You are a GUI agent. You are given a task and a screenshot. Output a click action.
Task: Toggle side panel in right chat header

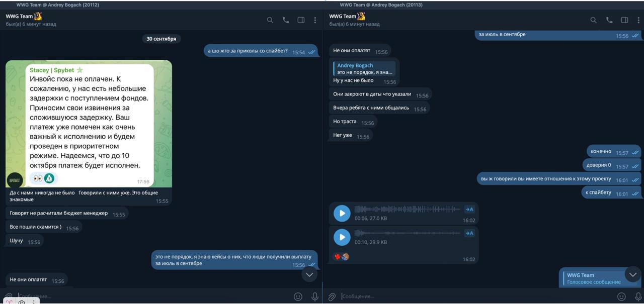pos(624,20)
